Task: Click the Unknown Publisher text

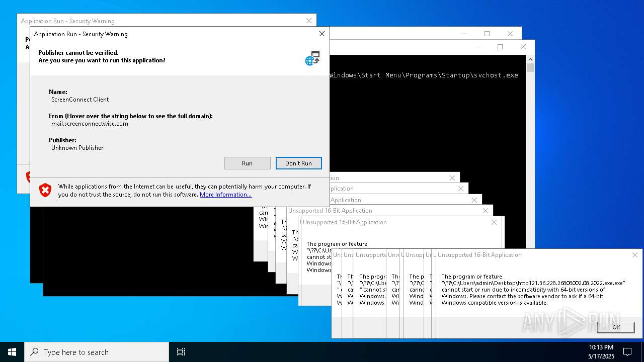Action: (77, 148)
